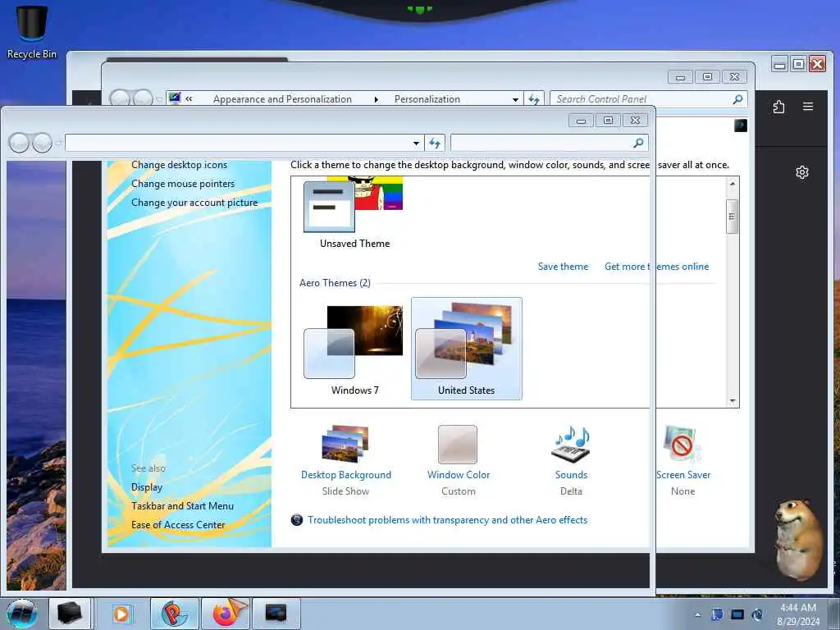Click theme list scroll down arrow
Viewport: 840px width, 630px height.
pos(733,400)
